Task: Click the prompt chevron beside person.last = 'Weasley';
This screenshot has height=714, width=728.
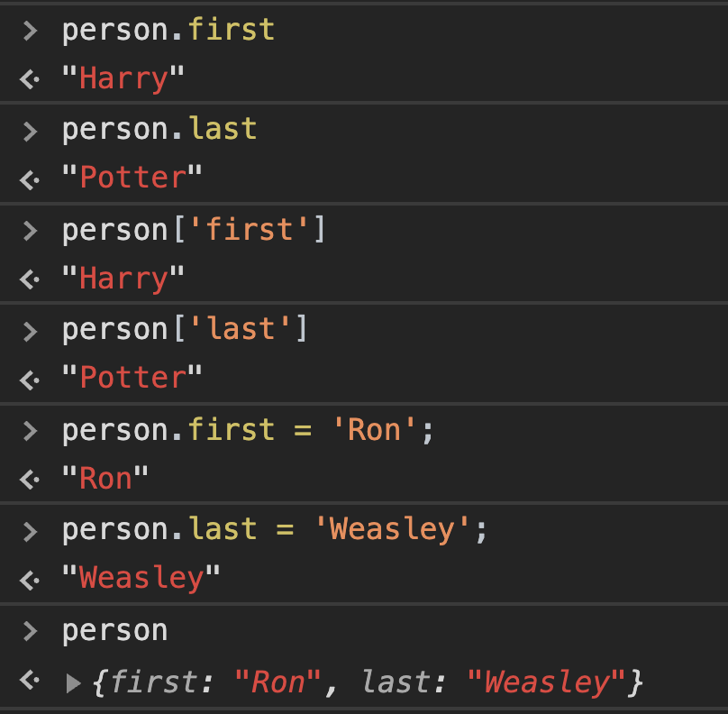Action: 31,531
